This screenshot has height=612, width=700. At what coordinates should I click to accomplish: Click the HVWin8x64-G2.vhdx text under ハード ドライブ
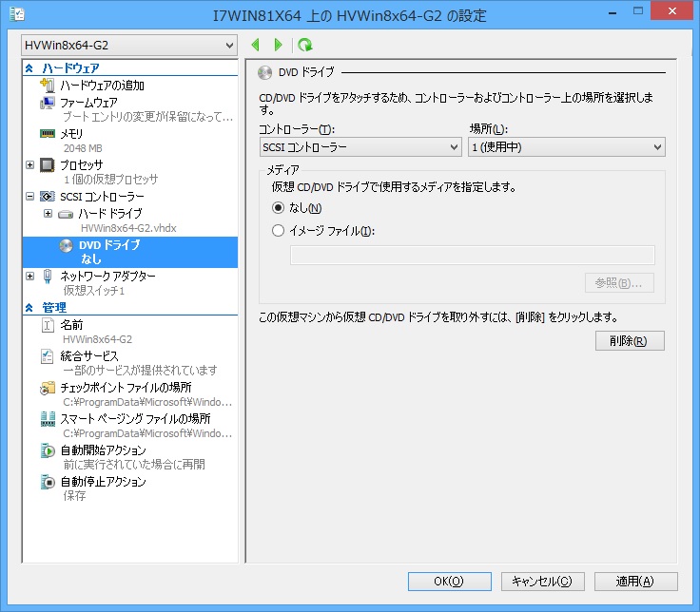(128, 228)
